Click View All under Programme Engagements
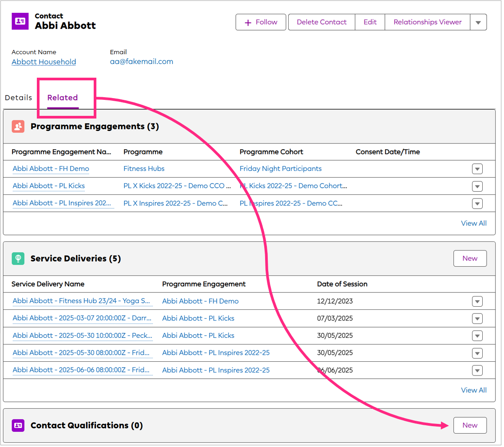The image size is (504, 447). click(473, 223)
